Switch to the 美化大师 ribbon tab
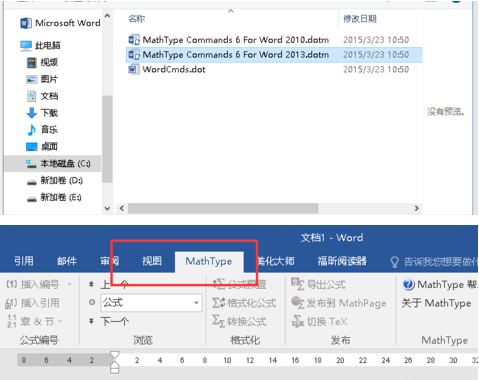Viewport: 479px width, 380px height. [276, 261]
